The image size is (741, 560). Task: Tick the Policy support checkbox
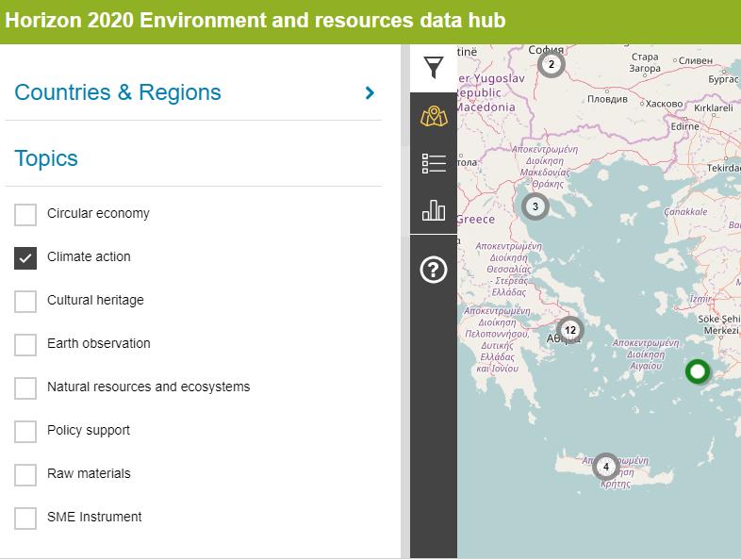pyautogui.click(x=25, y=432)
